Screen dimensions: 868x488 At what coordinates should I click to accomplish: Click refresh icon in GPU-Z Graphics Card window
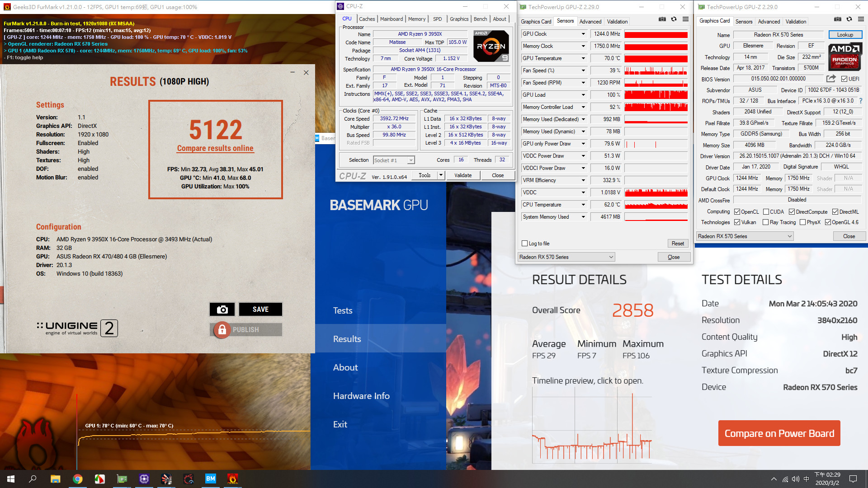849,19
